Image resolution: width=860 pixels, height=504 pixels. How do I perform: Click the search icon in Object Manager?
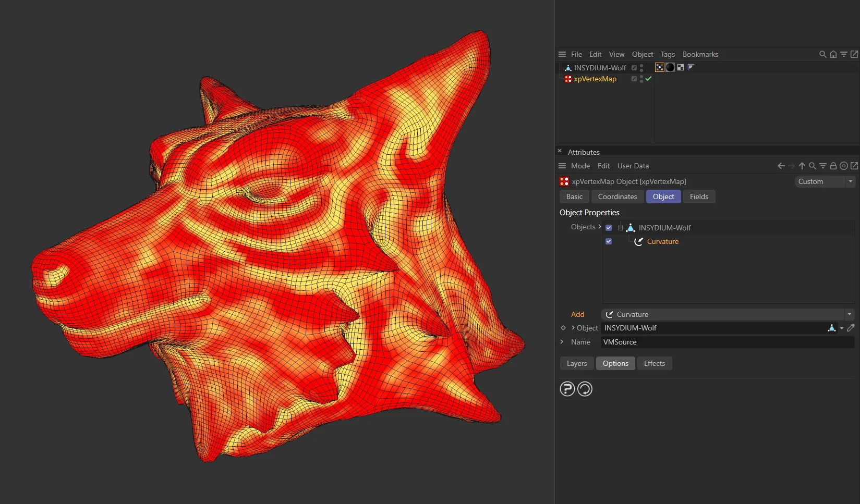click(x=822, y=54)
